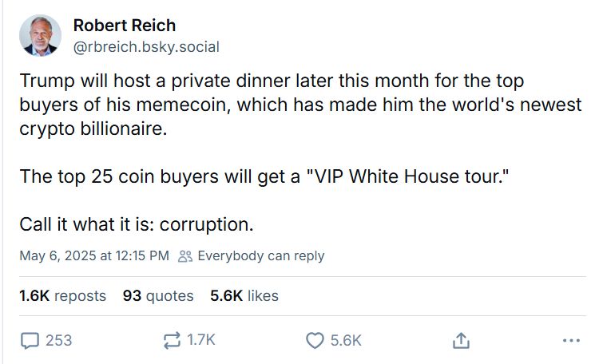The width and height of the screenshot is (591, 364).
Task: Click the VIP White House tour sentence
Action: (x=264, y=176)
